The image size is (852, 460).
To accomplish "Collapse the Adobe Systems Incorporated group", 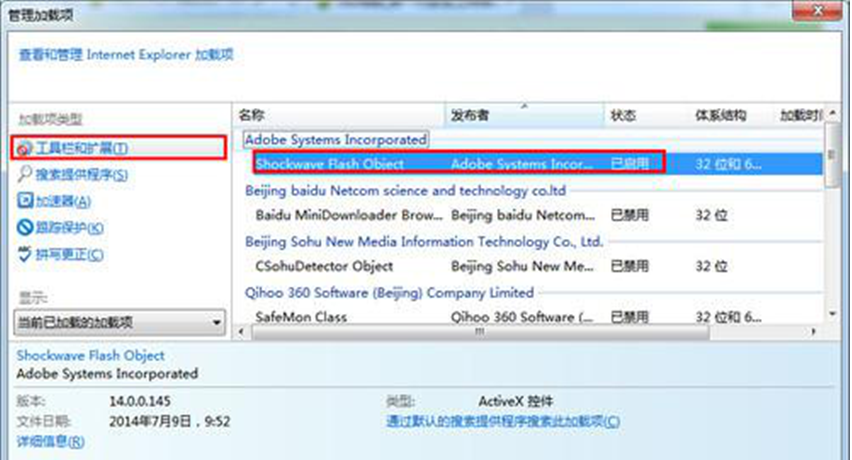I will (x=335, y=139).
